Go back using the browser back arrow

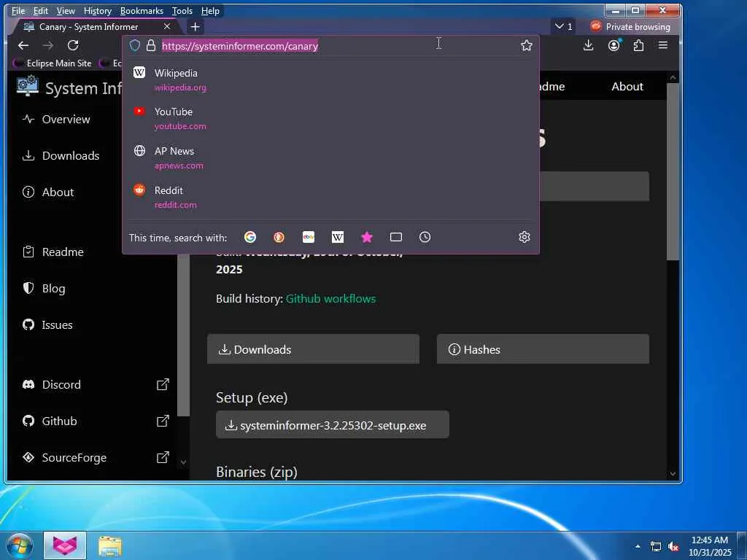[x=23, y=45]
